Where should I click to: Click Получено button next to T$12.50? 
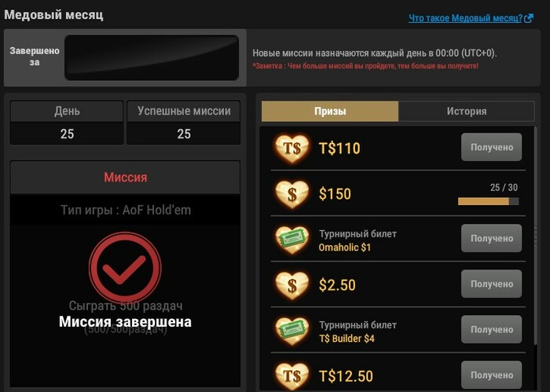491,375
